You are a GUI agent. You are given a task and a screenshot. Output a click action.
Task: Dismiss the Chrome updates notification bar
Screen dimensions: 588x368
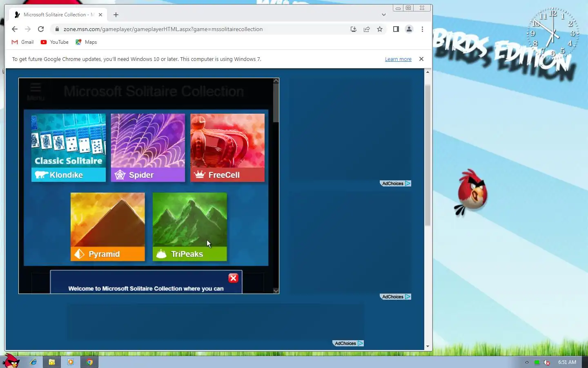pyautogui.click(x=421, y=59)
